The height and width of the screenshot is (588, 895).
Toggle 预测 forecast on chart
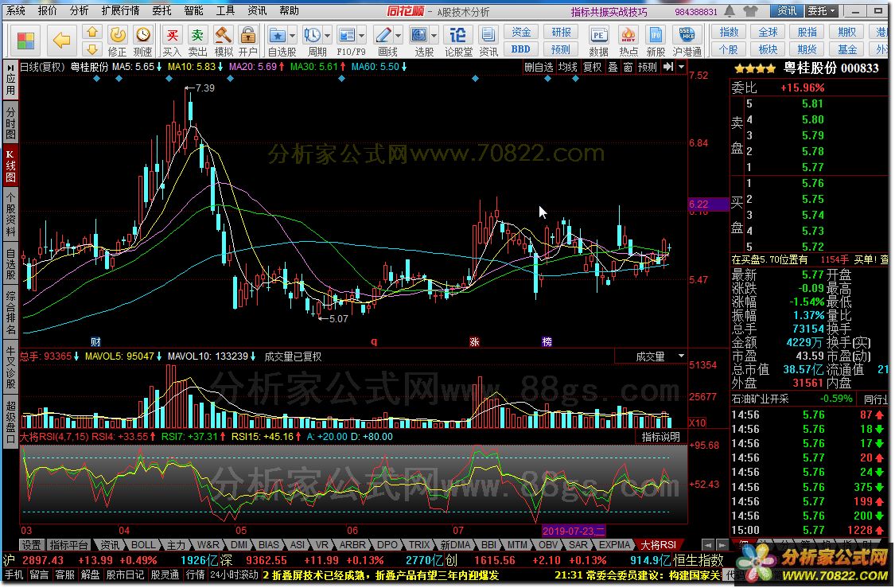point(648,67)
